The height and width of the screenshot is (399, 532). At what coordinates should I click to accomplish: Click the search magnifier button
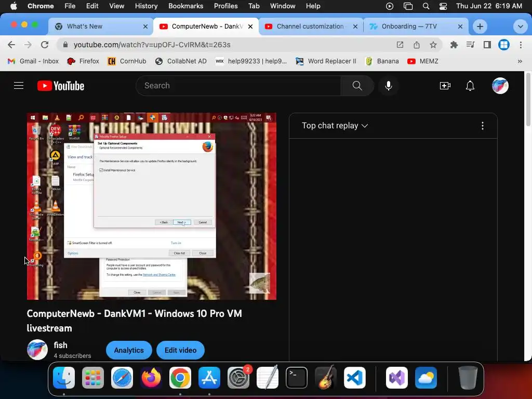click(x=357, y=86)
